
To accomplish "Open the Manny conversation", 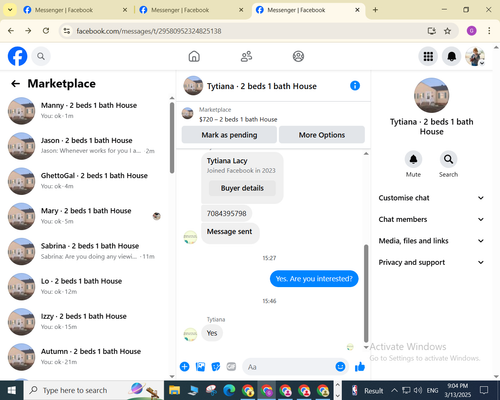I will point(85,110).
